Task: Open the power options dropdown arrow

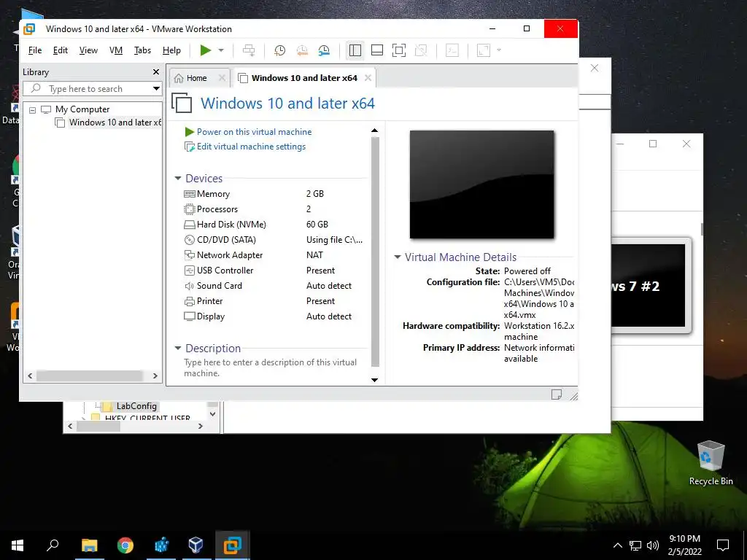Action: point(221,50)
